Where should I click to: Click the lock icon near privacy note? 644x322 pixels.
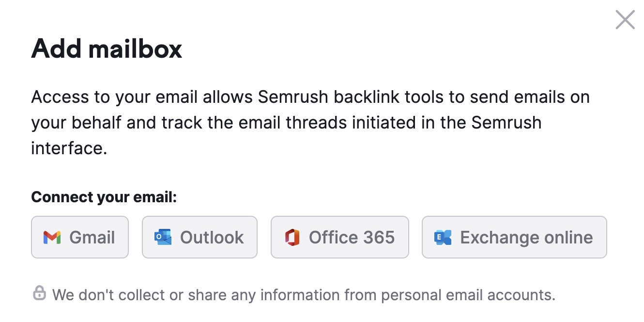[39, 292]
